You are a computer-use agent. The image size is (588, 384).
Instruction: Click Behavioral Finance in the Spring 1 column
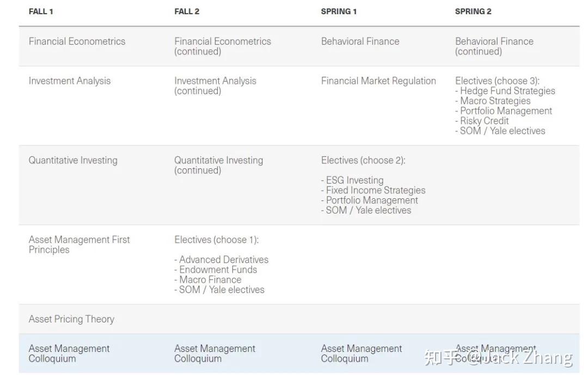tap(360, 41)
